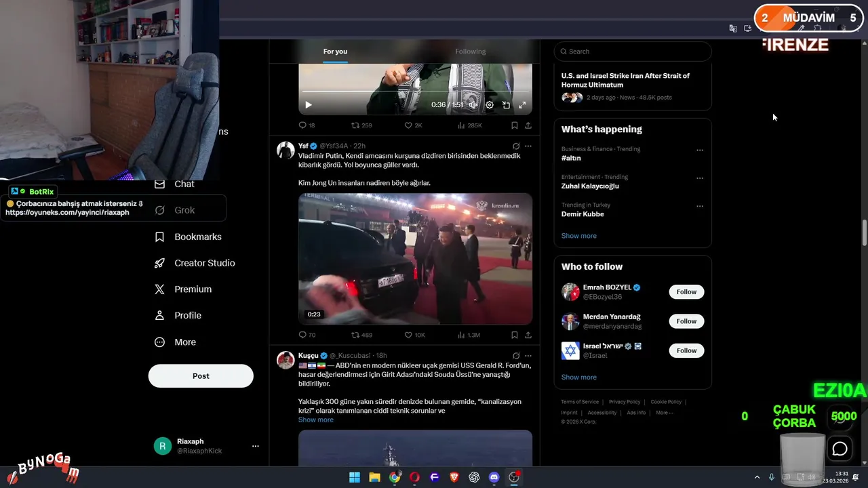Open the top video fullscreen icon
868x488 pixels.
(522, 105)
